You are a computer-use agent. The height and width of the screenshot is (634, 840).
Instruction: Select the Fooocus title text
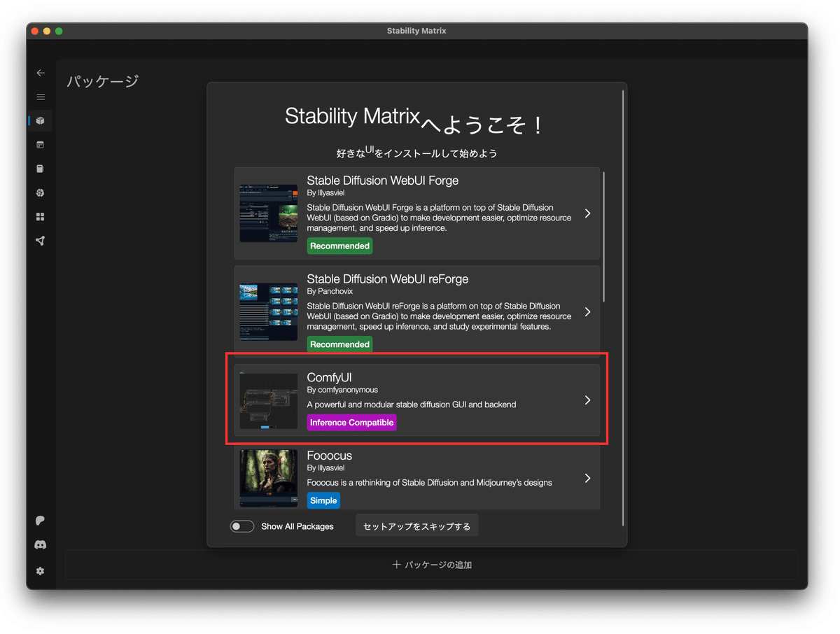pos(330,456)
